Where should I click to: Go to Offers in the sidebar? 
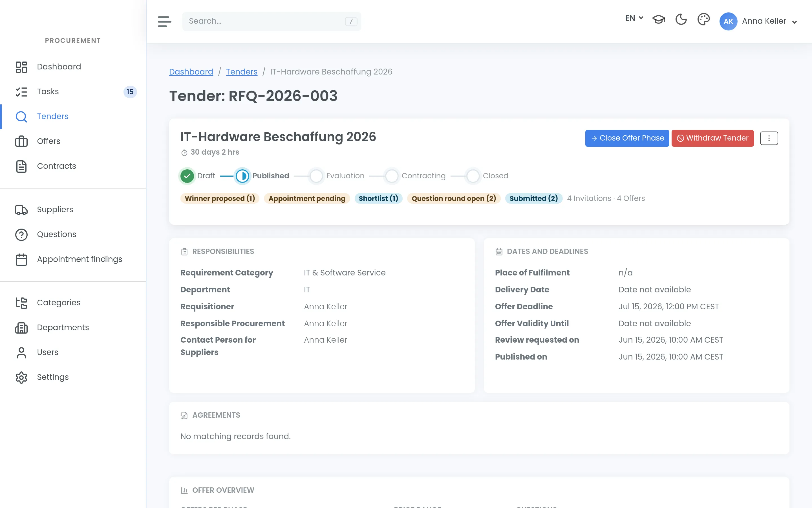[73, 141]
